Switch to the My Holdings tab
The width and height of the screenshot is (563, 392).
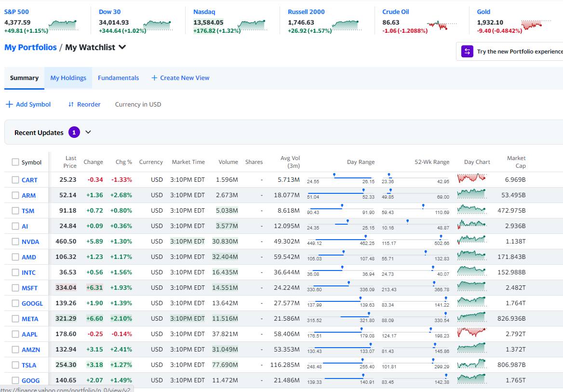[x=68, y=78]
